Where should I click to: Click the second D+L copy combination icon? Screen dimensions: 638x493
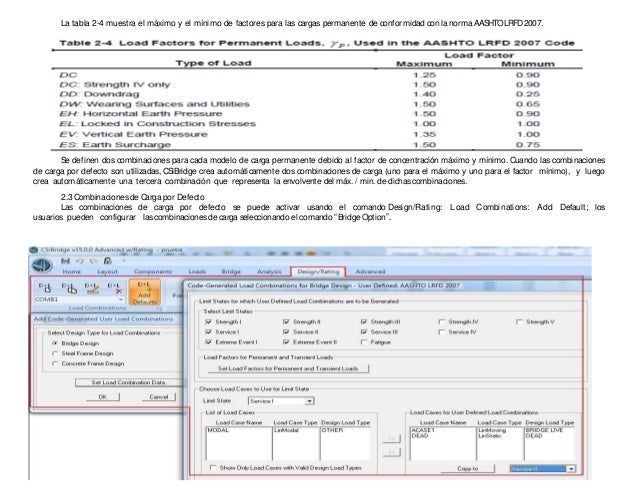69,288
